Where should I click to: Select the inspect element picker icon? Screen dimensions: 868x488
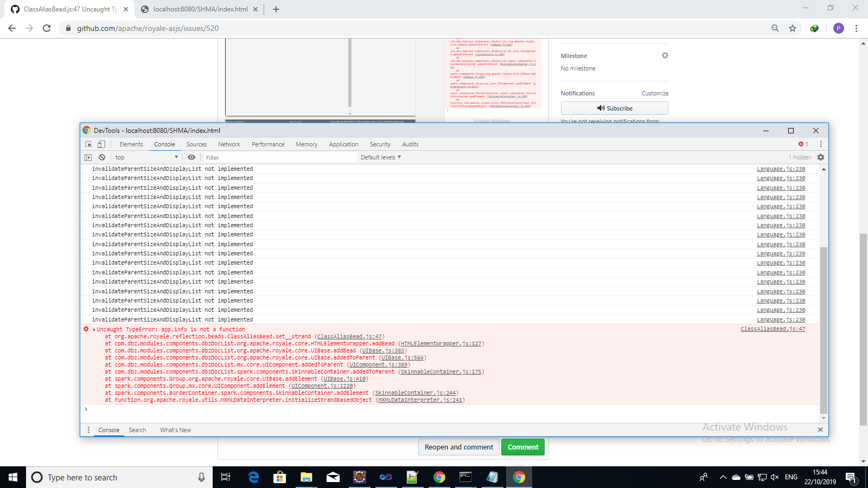(88, 144)
